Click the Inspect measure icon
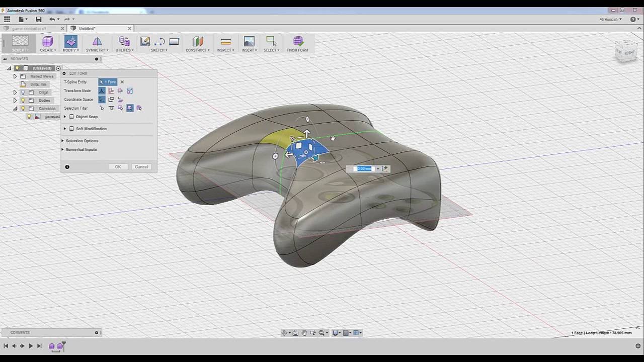644x362 pixels. pos(226,41)
